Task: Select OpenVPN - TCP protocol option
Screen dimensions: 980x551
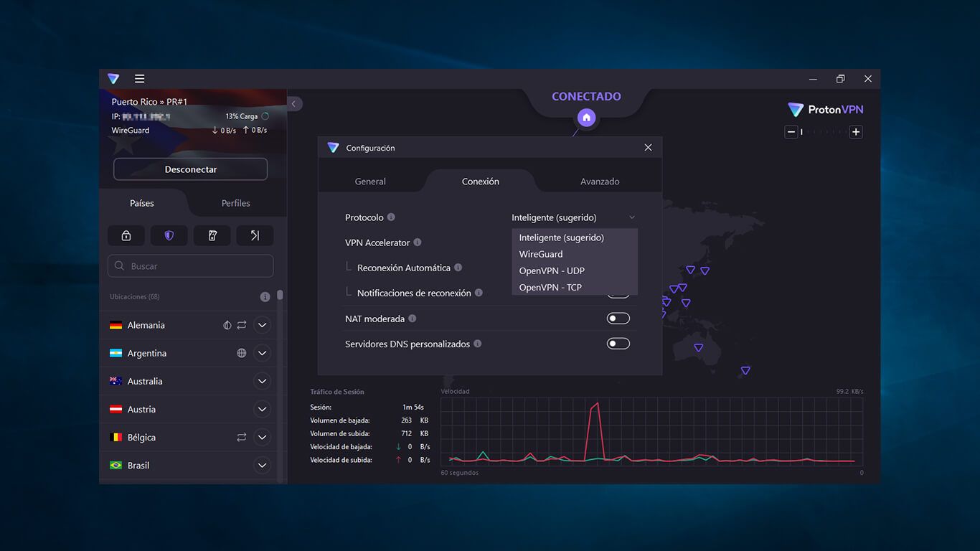Action: click(575, 287)
